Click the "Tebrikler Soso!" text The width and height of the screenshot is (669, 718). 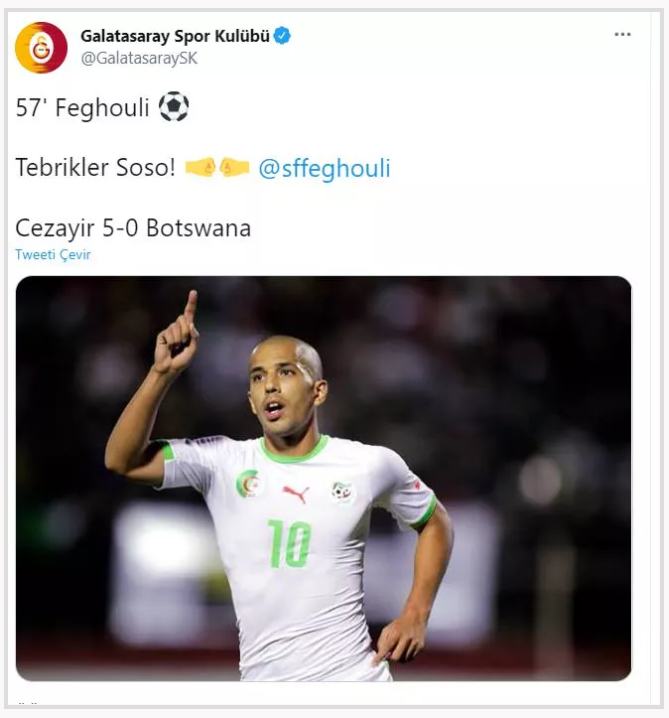click(95, 168)
